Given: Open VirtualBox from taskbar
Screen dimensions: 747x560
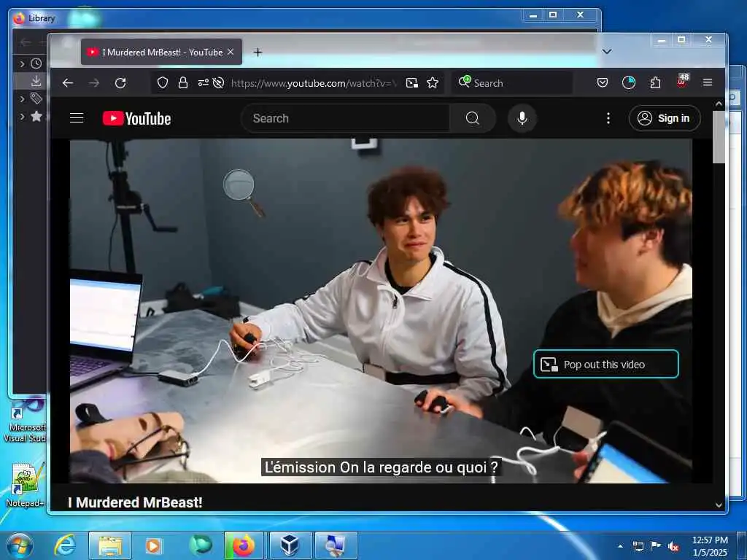Looking at the screenshot, I should (289, 545).
